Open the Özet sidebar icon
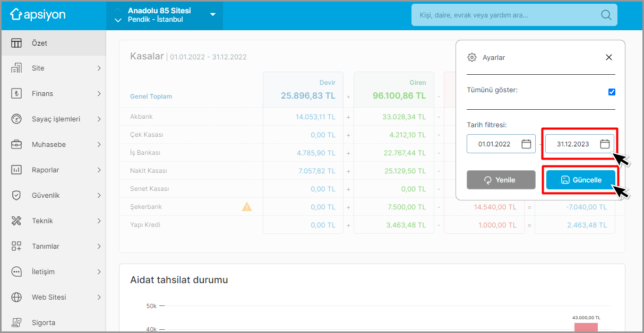 [16, 43]
